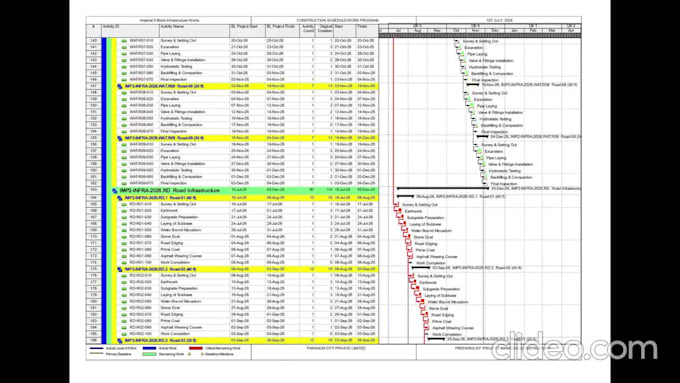Click the WBS icon of Road Infrastructure row
This screenshot has height=383, width=680.
click(115, 190)
